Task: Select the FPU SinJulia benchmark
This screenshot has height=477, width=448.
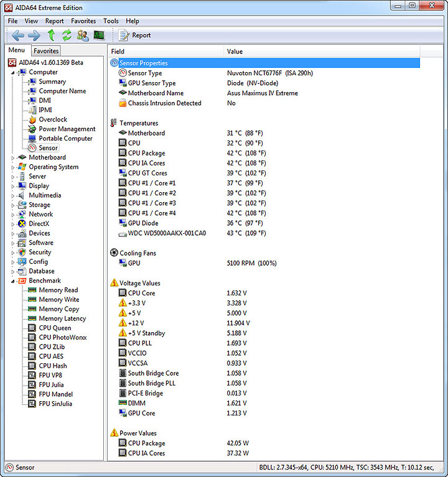Action: (55, 404)
